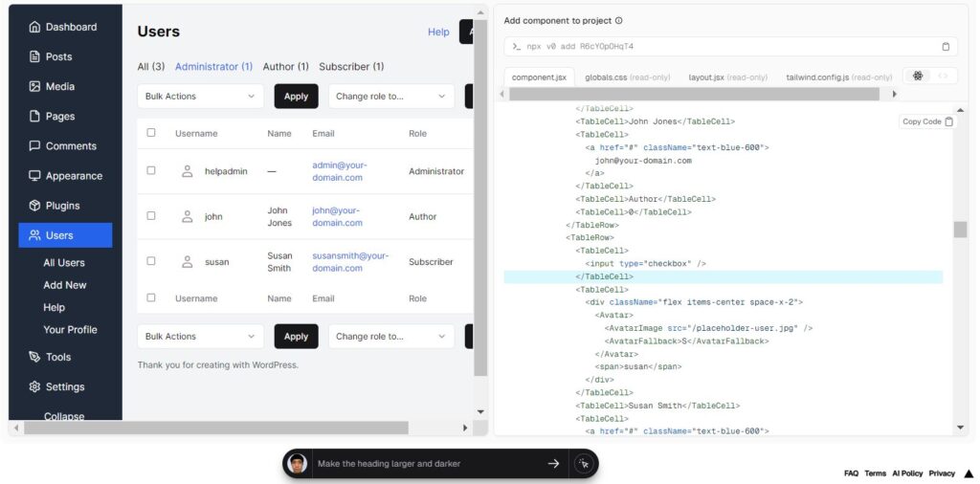Click the code brackets view icon
The height and width of the screenshot is (484, 980).
(943, 77)
